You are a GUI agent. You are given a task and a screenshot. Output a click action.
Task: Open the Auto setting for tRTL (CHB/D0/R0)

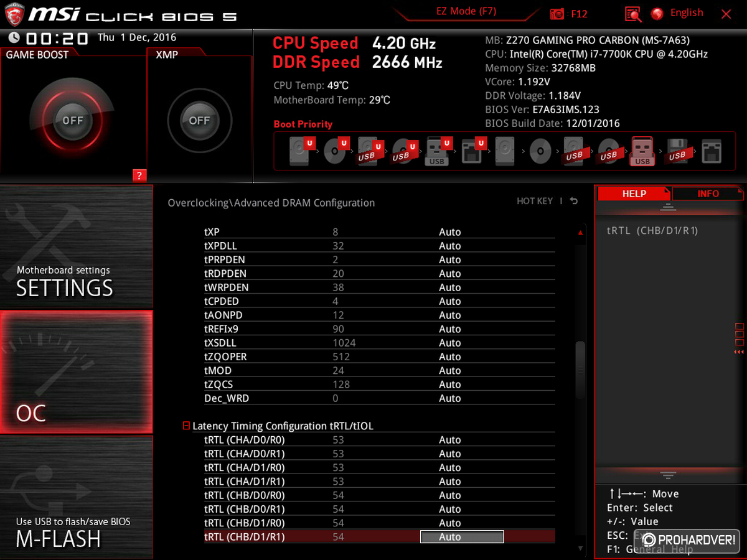pyautogui.click(x=450, y=495)
